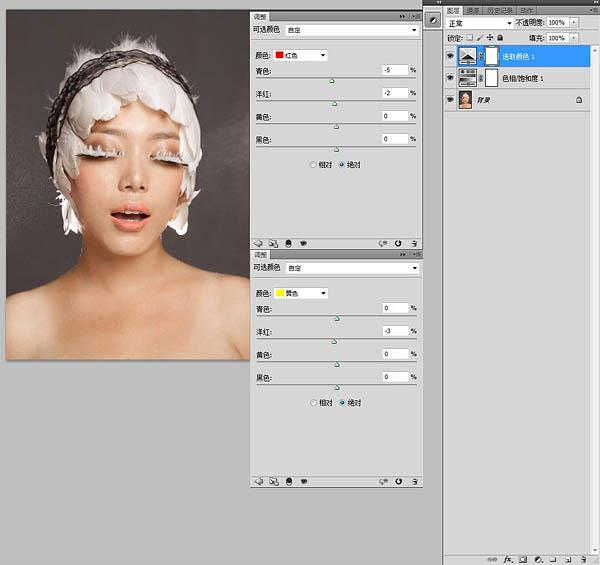Image resolution: width=600 pixels, height=565 pixels.
Task: Select the 绝对 radio in the yellow panel
Action: coord(342,402)
